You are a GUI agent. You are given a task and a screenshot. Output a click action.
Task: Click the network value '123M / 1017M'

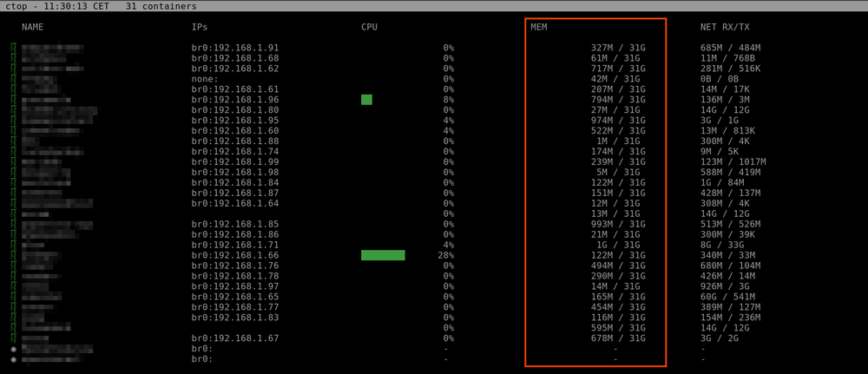(733, 162)
